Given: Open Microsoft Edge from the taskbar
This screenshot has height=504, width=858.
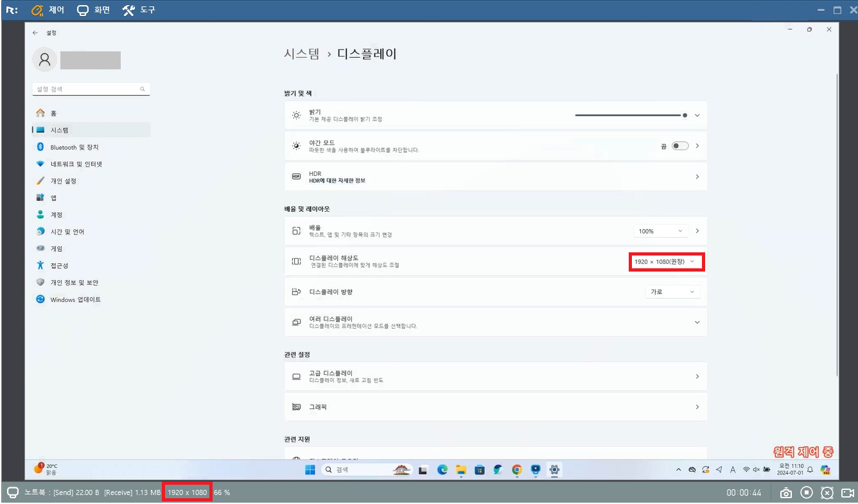Looking at the screenshot, I should [x=442, y=470].
